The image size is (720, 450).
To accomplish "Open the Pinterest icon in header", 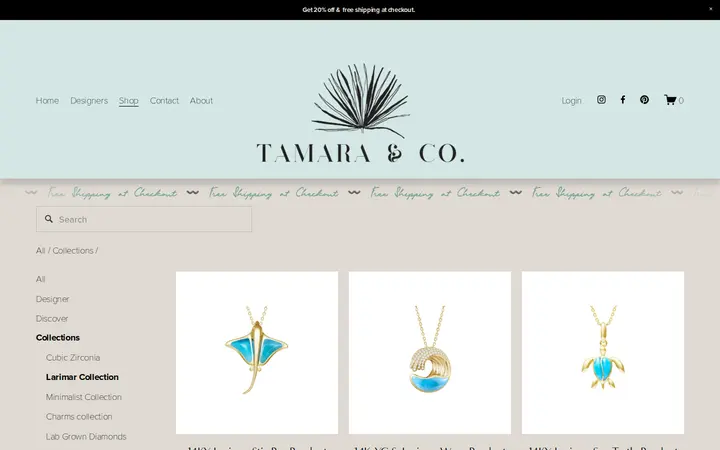I will [x=644, y=100].
